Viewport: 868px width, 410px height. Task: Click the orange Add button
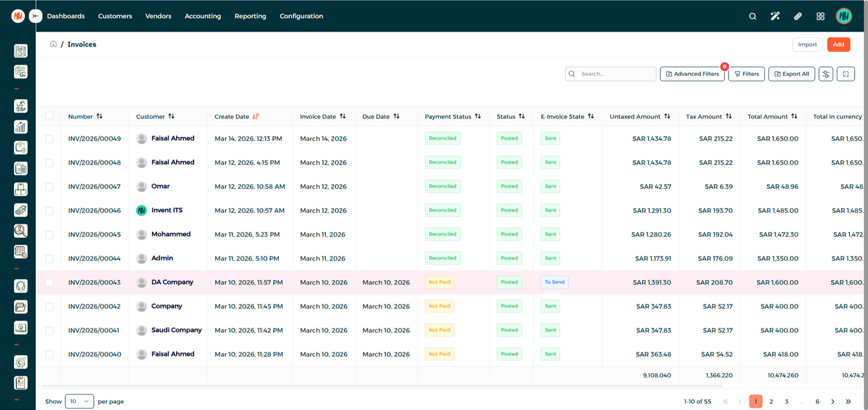[838, 45]
